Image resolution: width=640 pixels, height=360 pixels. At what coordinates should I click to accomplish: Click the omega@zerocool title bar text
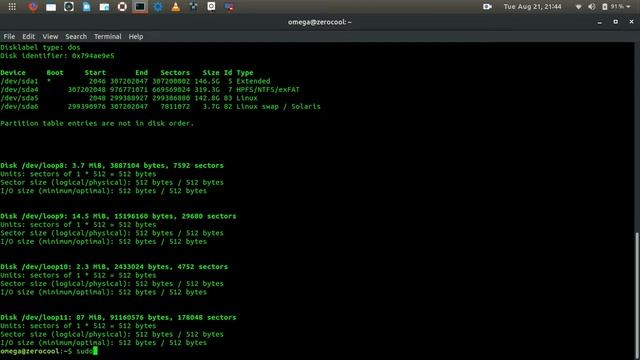point(320,22)
